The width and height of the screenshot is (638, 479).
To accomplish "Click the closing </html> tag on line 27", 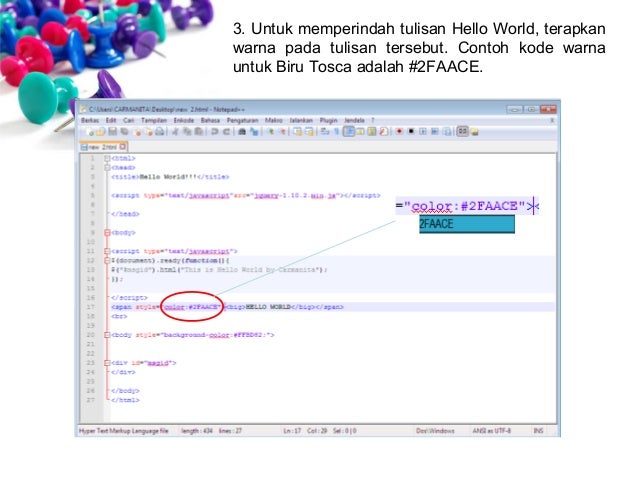I will click(x=125, y=400).
